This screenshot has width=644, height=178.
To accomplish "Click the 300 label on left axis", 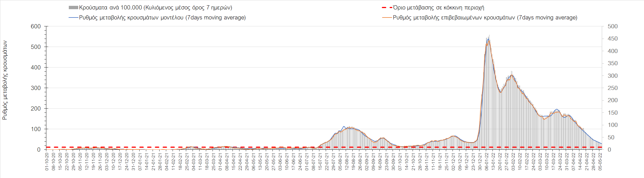I will pos(36,88).
